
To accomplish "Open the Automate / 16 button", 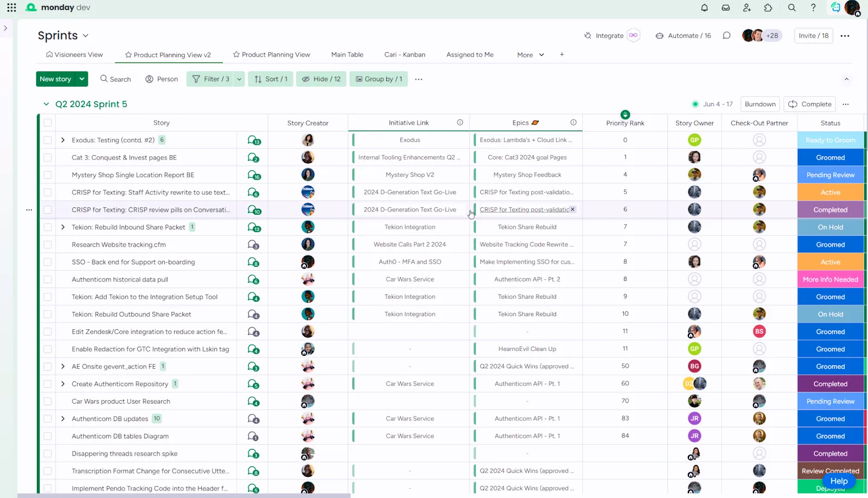I will click(x=683, y=36).
